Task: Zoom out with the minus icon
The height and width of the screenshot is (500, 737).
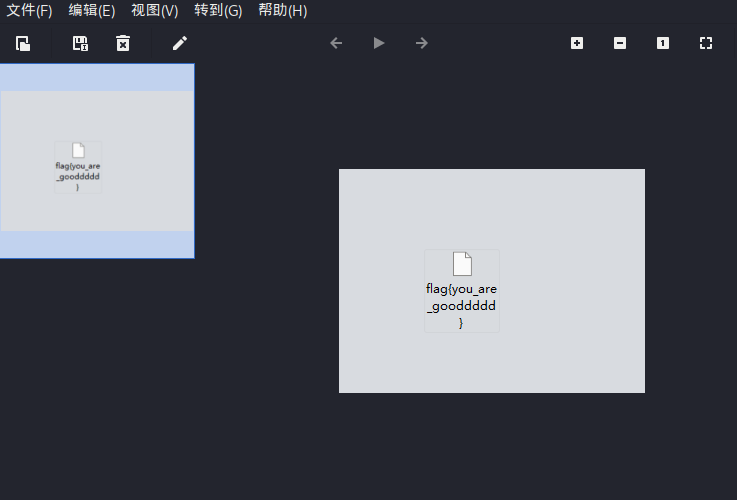Action: [620, 43]
